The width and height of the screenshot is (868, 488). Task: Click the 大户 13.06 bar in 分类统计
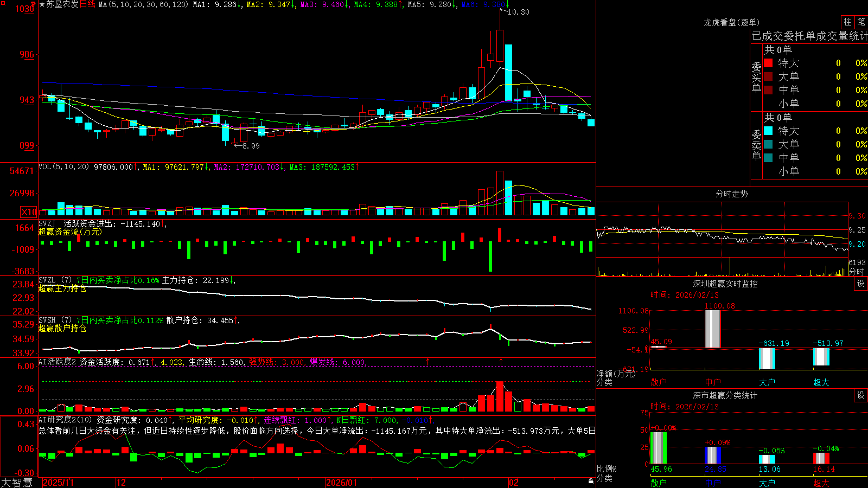(x=767, y=460)
